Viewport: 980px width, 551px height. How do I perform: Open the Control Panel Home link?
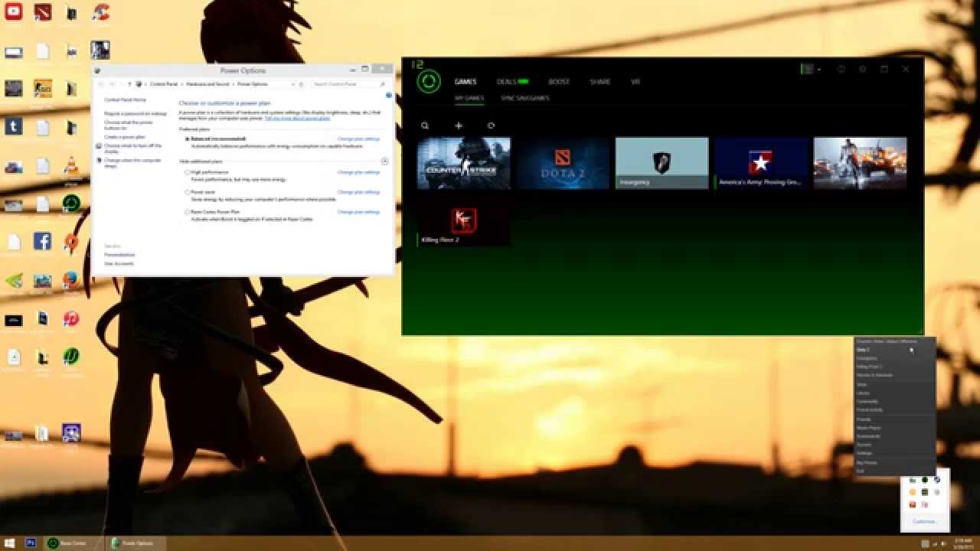click(x=125, y=100)
